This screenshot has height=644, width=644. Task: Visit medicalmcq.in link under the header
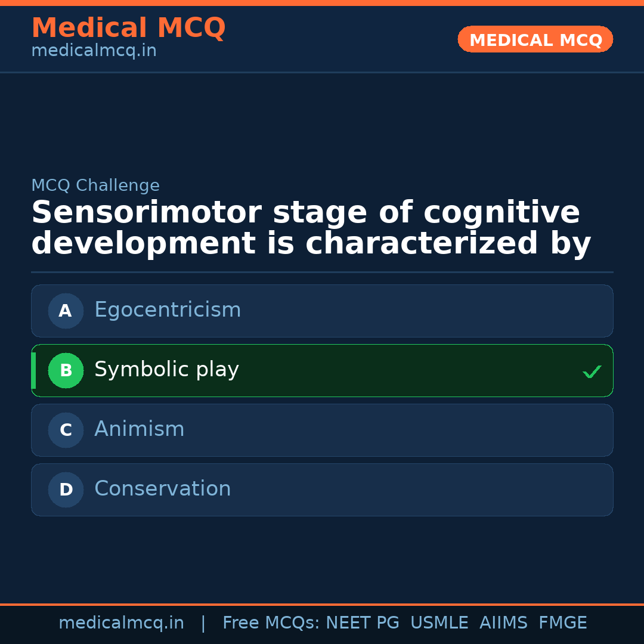point(94,51)
